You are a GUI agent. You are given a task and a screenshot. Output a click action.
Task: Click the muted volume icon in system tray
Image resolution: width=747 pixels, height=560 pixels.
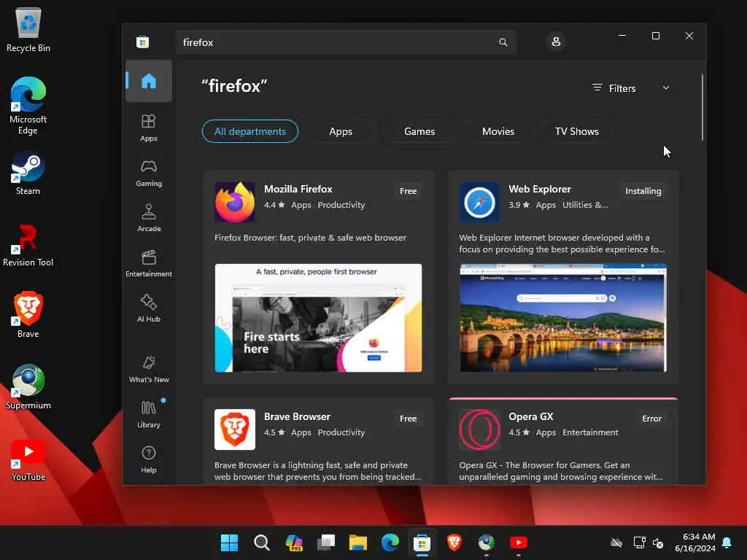pyautogui.click(x=658, y=542)
